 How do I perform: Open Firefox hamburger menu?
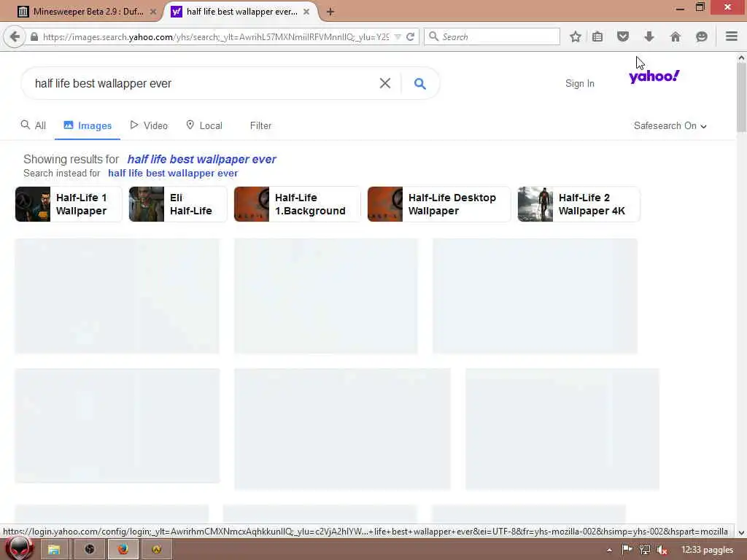point(731,36)
